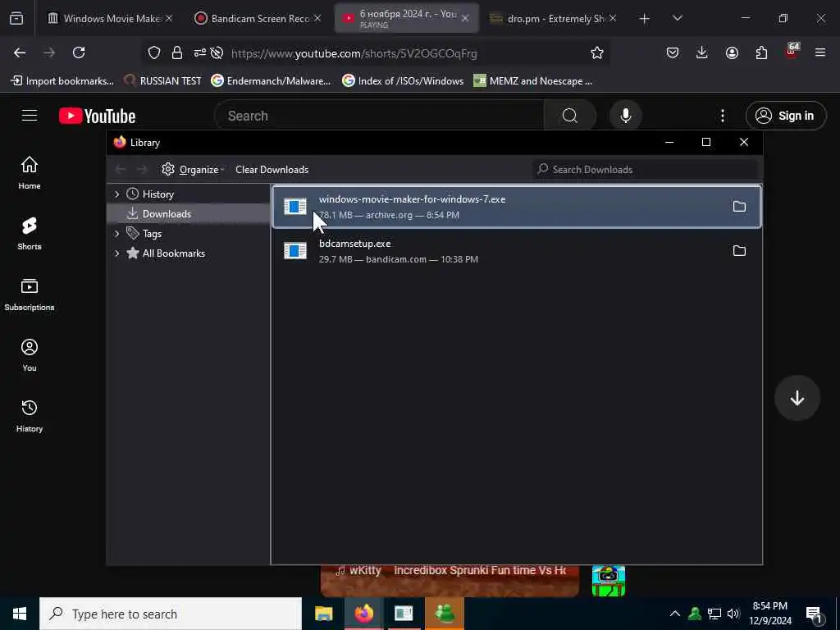Viewport: 840px width, 630px height.
Task: Click the Firefox View icon
Action: (x=16, y=19)
